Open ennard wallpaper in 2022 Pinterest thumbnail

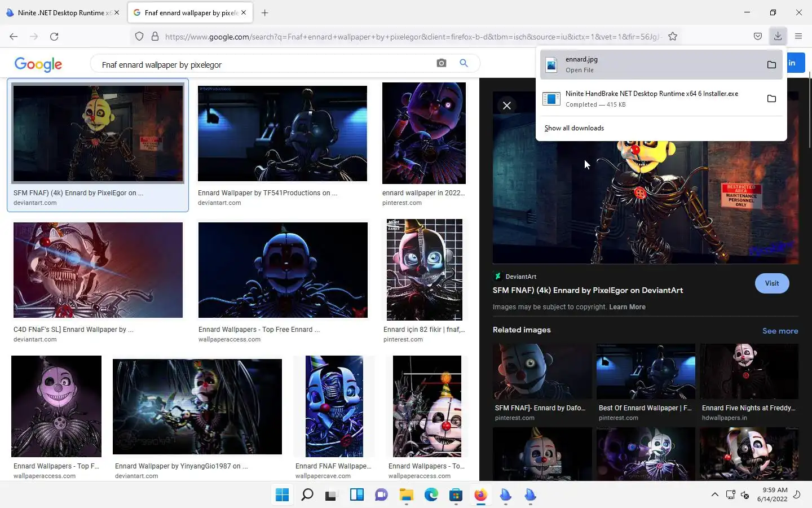[x=424, y=133]
